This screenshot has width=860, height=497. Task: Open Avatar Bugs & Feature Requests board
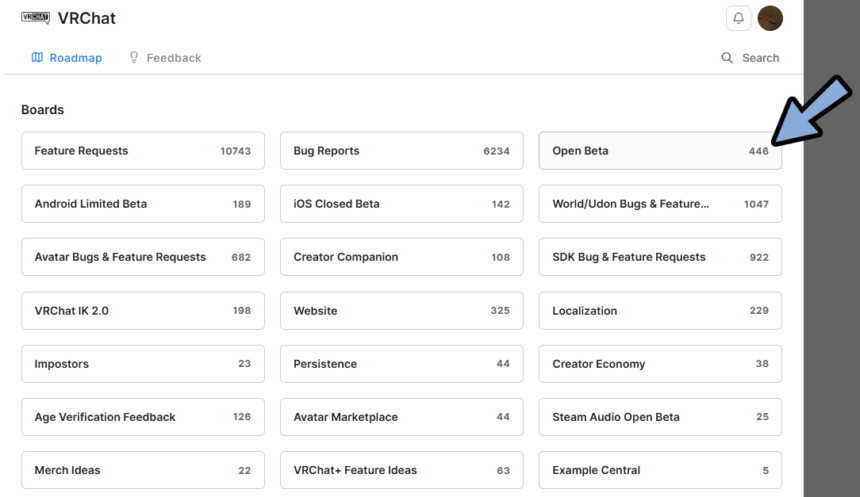pos(143,257)
